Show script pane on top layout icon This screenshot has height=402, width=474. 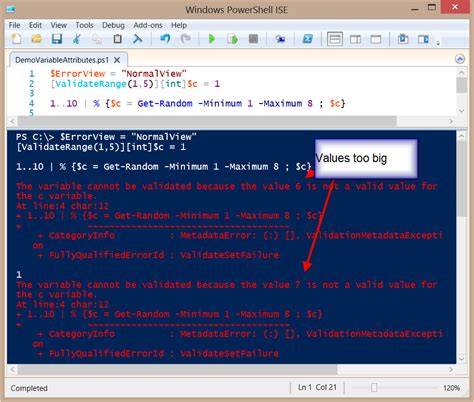click(x=335, y=39)
